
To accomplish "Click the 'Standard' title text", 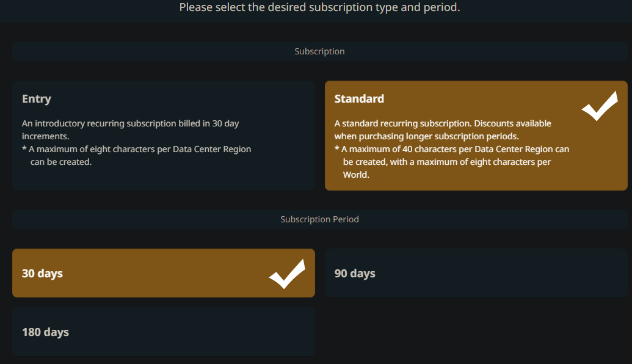I will (359, 99).
